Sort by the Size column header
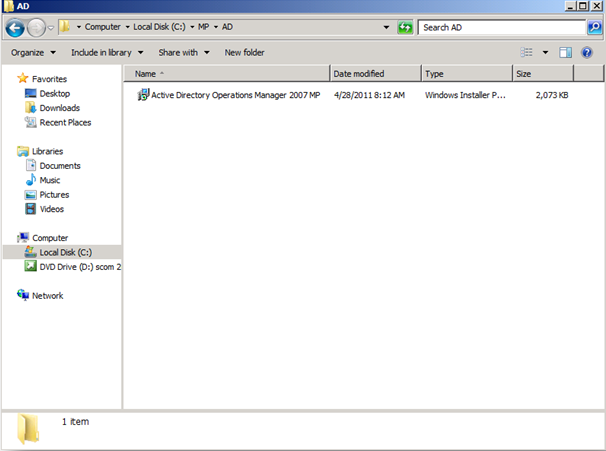 click(x=543, y=73)
